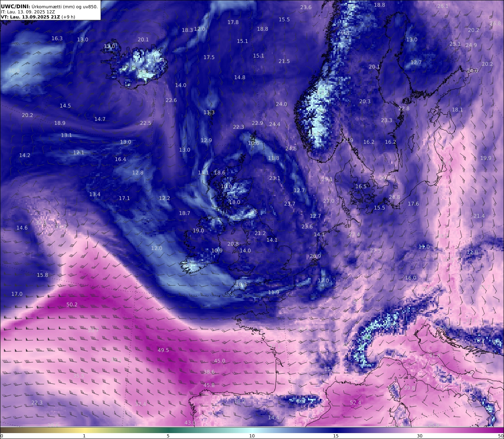
Task: Click the 27.5 value over Germany
Action: click(x=376, y=250)
